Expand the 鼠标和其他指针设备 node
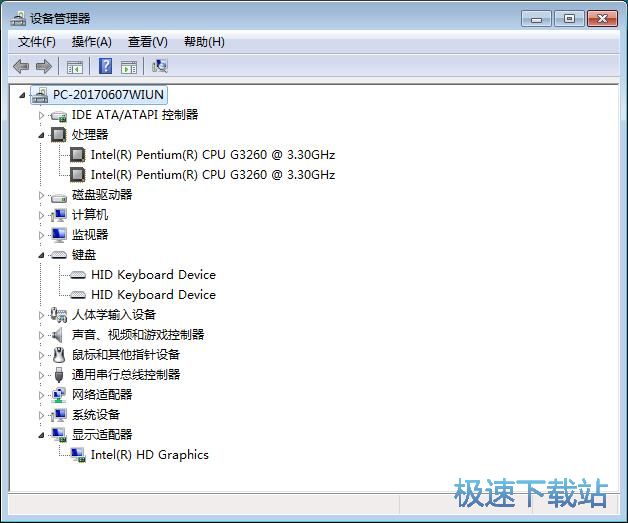628x523 pixels. click(41, 355)
